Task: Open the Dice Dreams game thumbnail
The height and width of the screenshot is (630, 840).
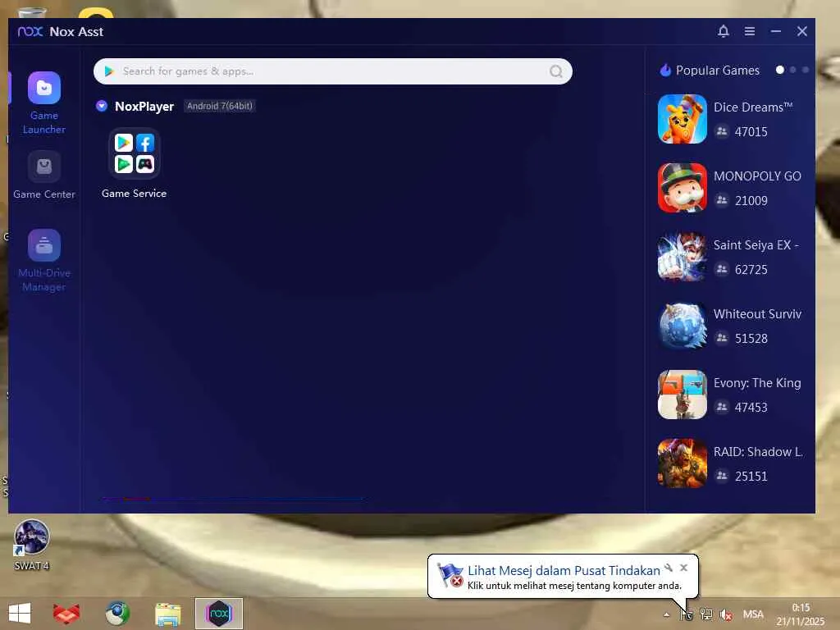Action: tap(682, 119)
